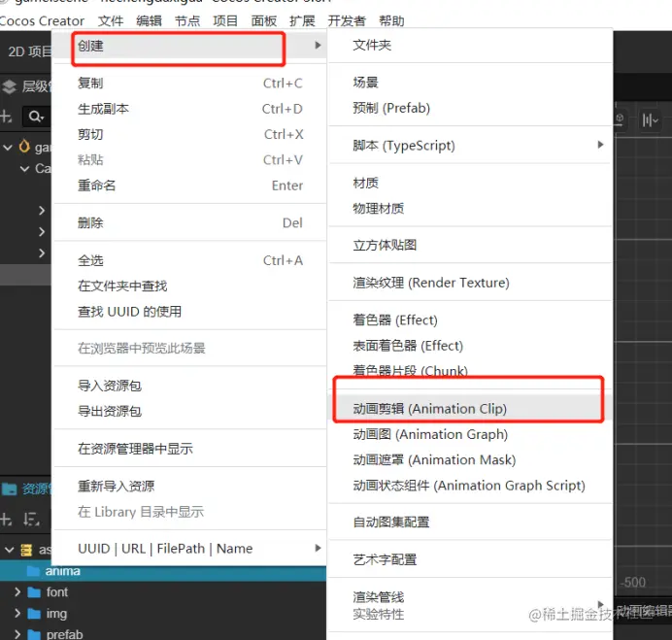Click the 层级 panel layers icon
The width and height of the screenshot is (672, 640).
point(9,86)
